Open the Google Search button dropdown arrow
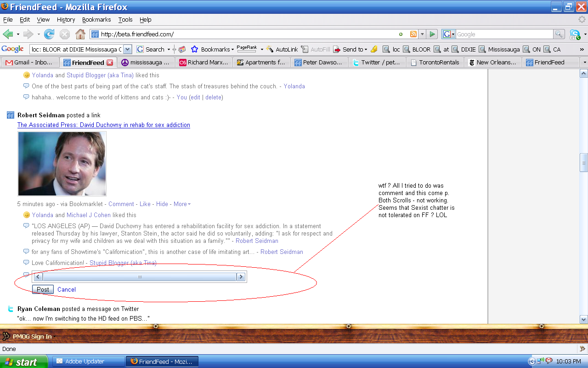 pyautogui.click(x=169, y=49)
